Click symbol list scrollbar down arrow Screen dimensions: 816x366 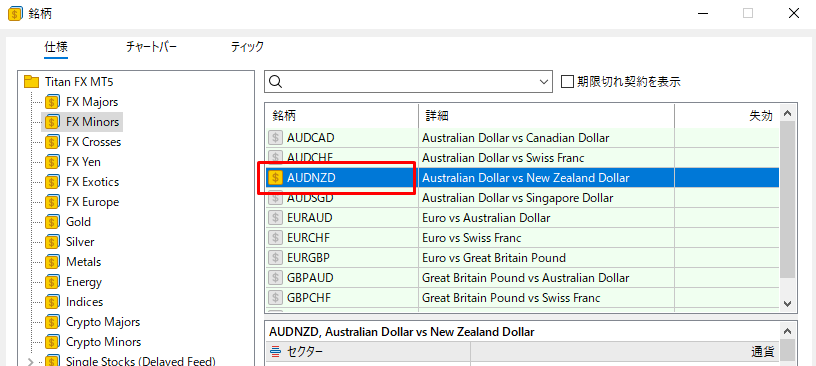(x=788, y=303)
